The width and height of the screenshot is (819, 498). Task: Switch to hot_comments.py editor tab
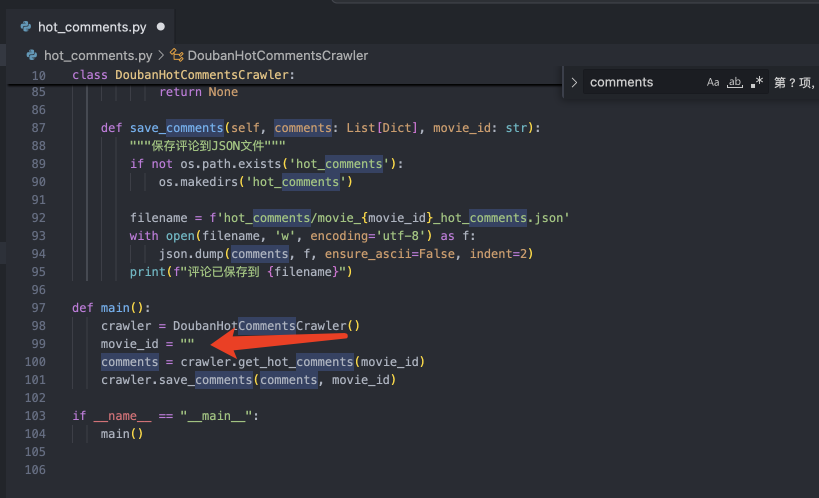[91, 27]
